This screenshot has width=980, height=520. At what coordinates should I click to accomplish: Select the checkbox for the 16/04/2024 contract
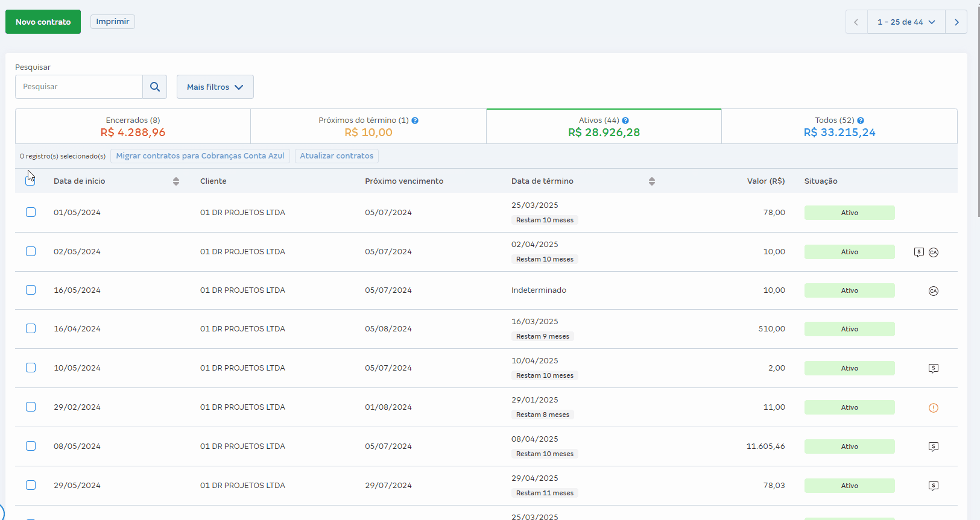pyautogui.click(x=31, y=328)
